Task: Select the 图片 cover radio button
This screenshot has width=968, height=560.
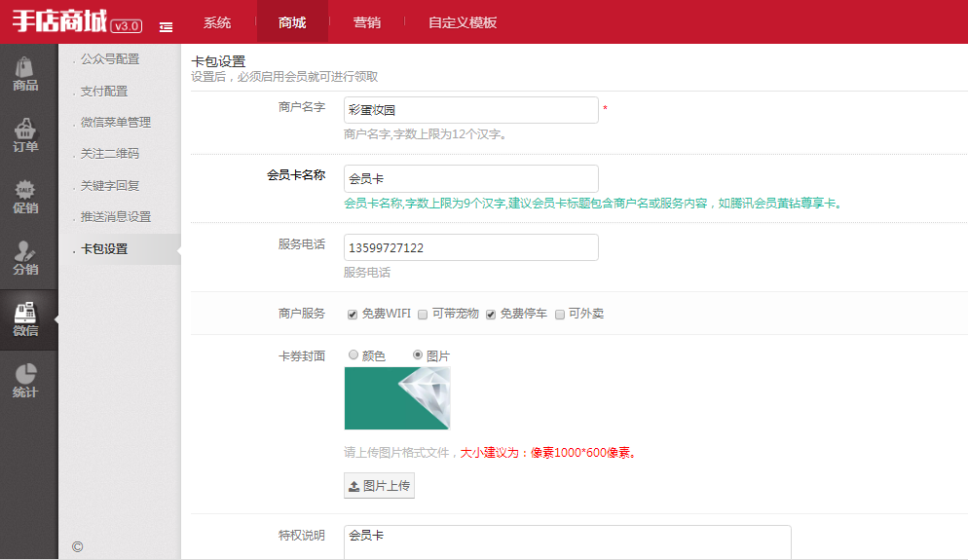Action: 418,355
